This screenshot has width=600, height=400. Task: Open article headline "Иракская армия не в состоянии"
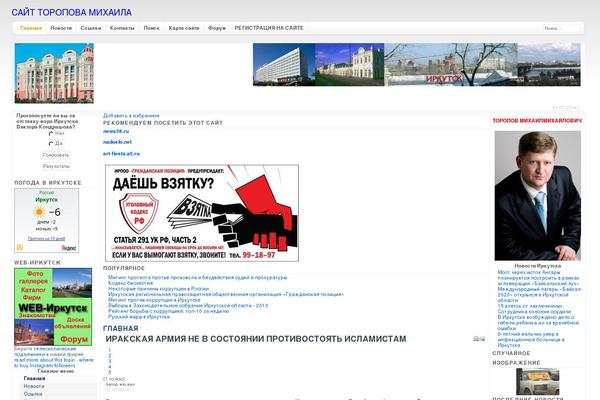[256, 339]
